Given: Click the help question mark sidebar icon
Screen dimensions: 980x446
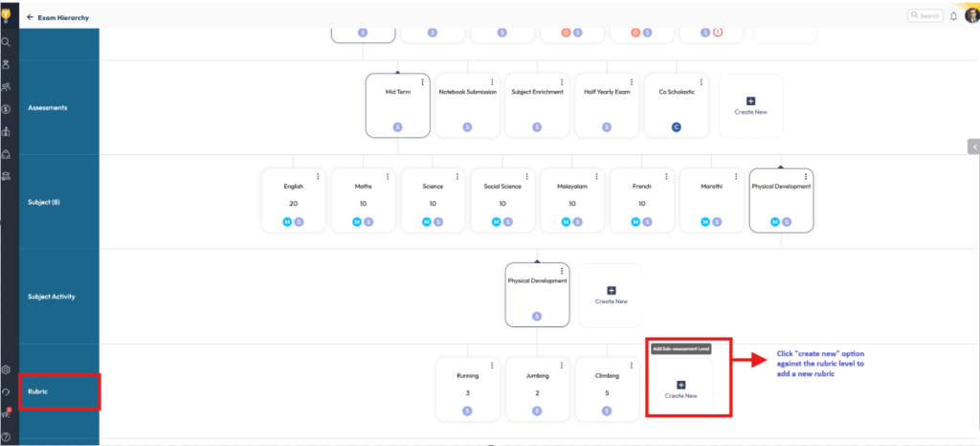Looking at the screenshot, I should pyautogui.click(x=6, y=437).
